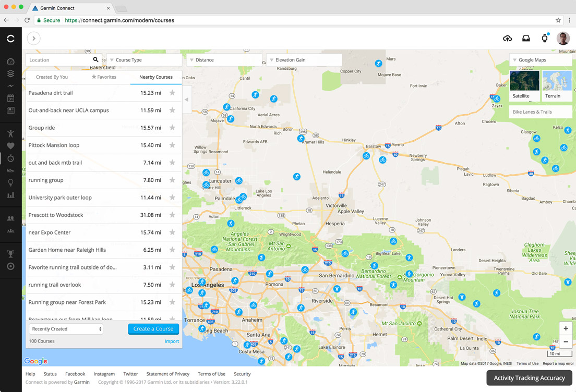The width and height of the screenshot is (576, 392).
Task: Click the Garmin Connect logo icon
Action: [x=10, y=38]
